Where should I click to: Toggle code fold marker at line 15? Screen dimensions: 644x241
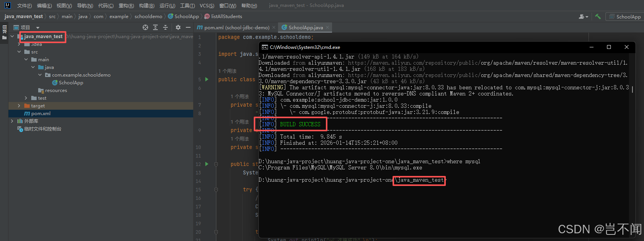click(x=216, y=189)
